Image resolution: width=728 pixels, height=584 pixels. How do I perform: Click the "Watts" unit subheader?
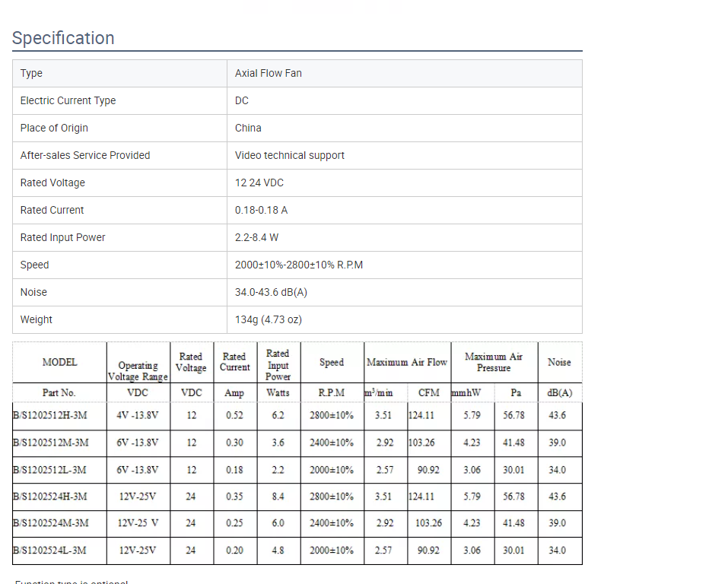(278, 392)
